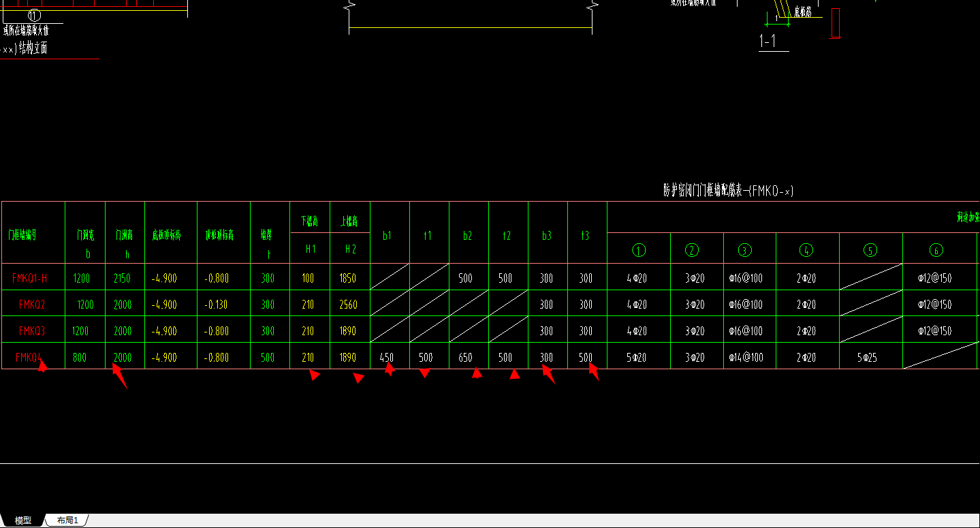Click door width 800 in FMKQ4 row
Screen dimensions: 980x528
pyautogui.click(x=79, y=357)
